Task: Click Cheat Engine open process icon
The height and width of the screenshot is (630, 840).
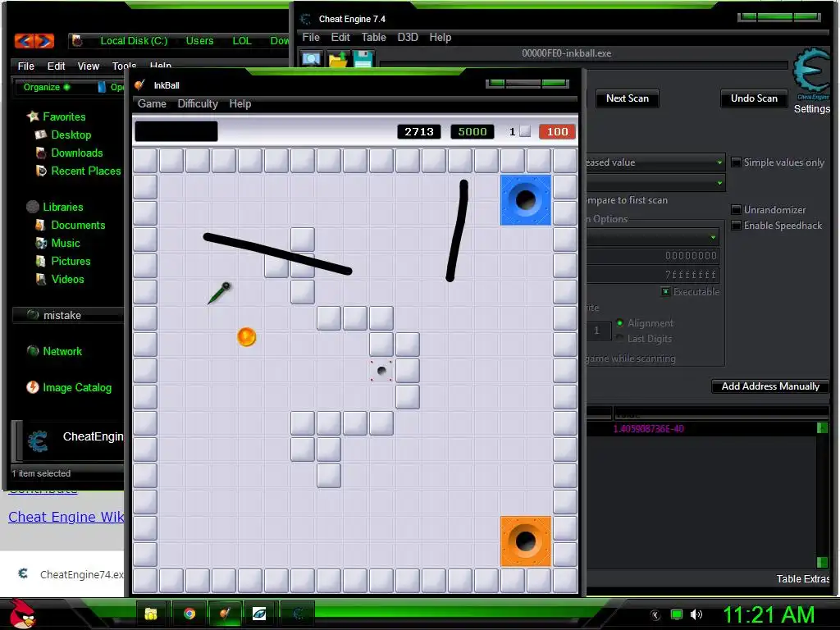Action: tap(311, 58)
